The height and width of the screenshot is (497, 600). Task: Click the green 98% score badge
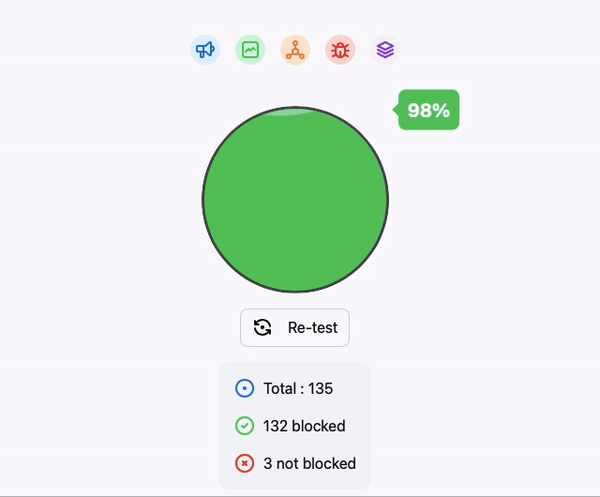coord(428,110)
